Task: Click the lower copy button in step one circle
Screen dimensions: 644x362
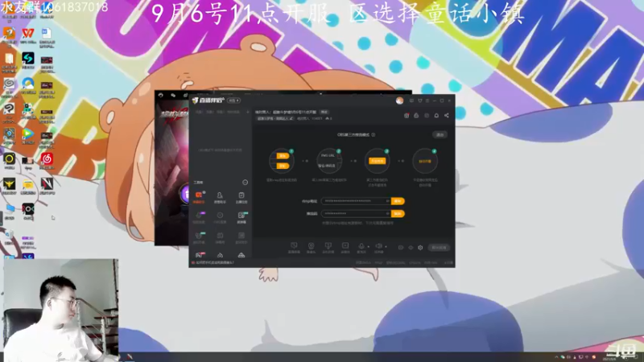Action: pyautogui.click(x=283, y=166)
